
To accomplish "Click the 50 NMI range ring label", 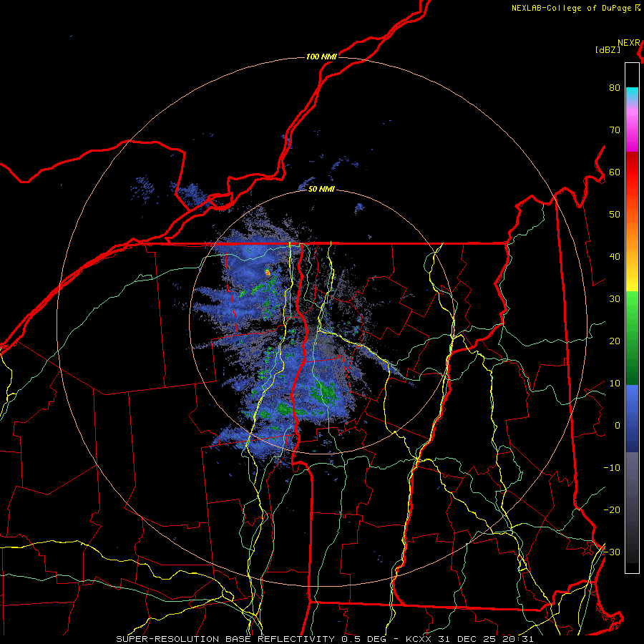I will [321, 190].
